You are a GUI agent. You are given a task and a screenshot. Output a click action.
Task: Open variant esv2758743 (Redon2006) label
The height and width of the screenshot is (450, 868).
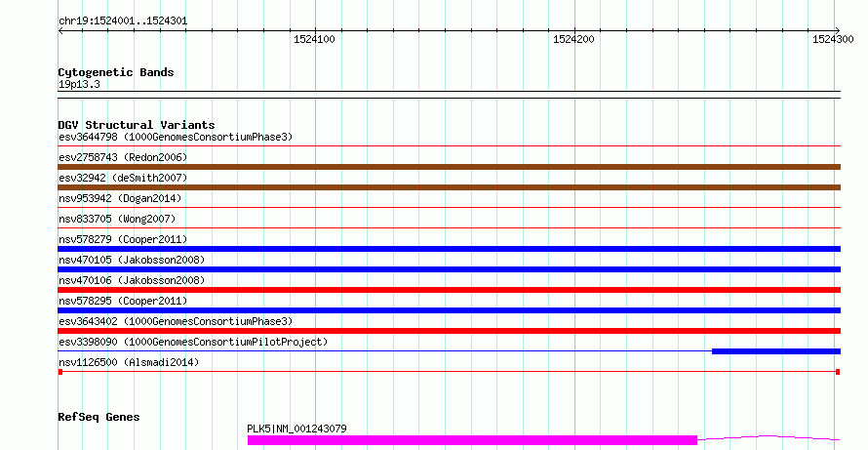click(x=123, y=157)
